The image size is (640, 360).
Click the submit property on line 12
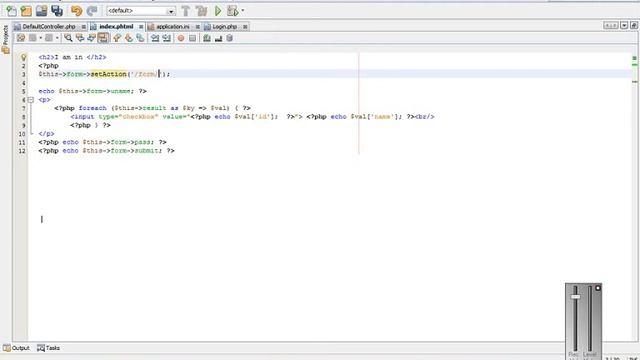point(147,151)
